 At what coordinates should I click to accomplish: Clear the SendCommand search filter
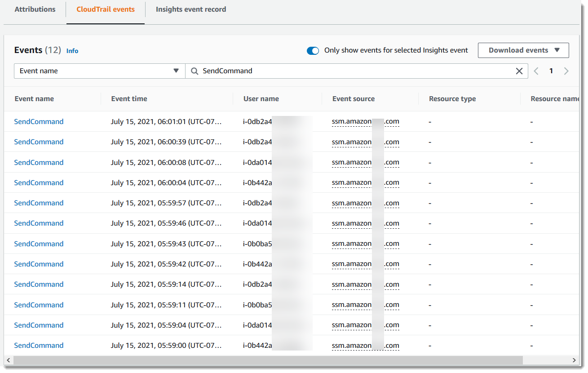[x=519, y=71]
